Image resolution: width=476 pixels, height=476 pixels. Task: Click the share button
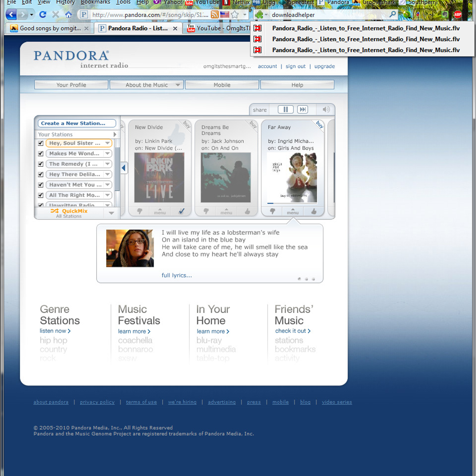tap(260, 110)
